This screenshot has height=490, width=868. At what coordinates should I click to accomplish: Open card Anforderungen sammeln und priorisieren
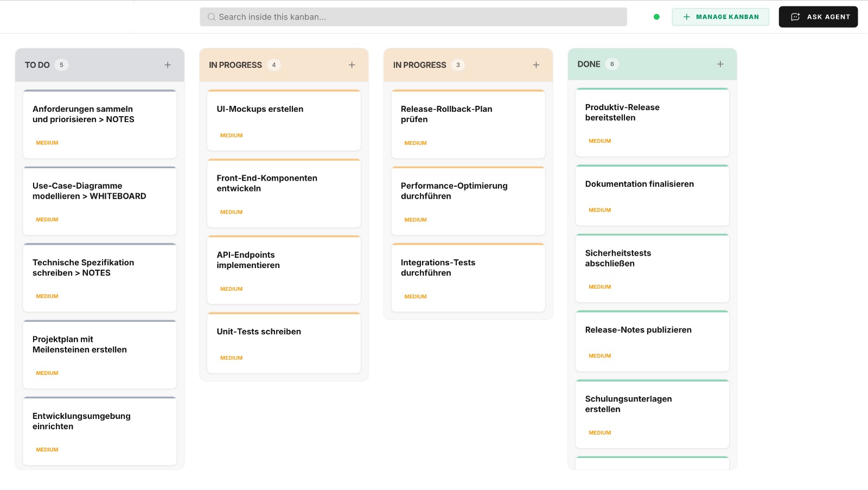tap(100, 124)
